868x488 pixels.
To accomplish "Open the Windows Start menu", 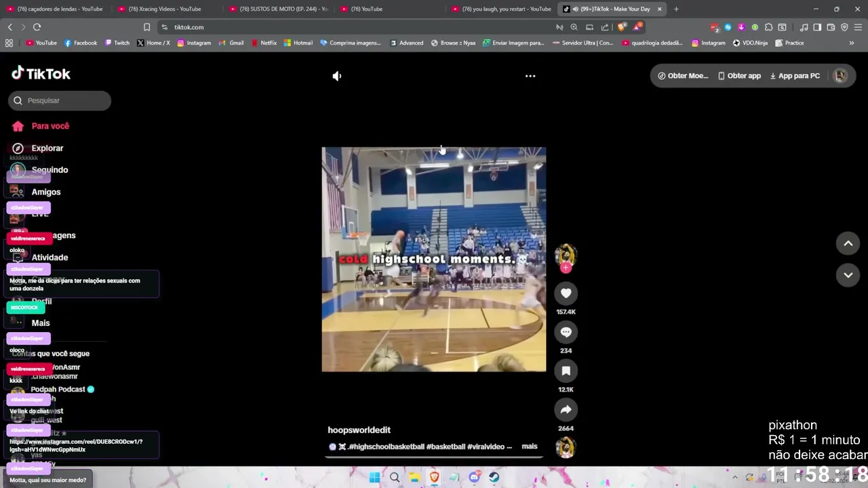I will [x=374, y=477].
